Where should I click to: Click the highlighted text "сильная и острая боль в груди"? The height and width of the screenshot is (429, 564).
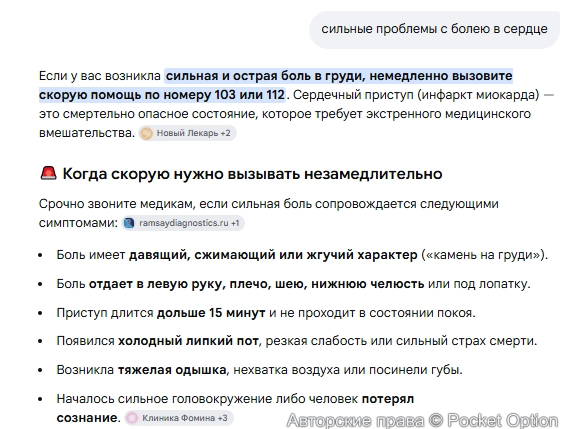(x=264, y=76)
